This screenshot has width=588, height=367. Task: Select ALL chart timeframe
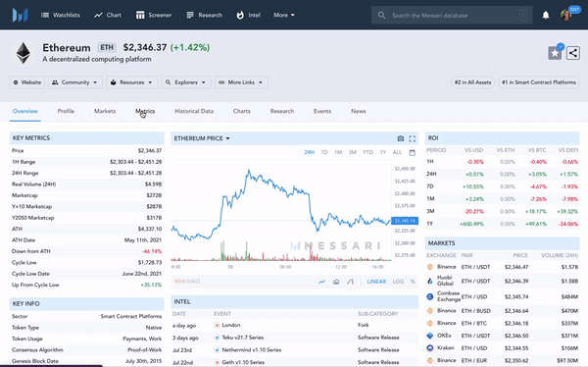pyautogui.click(x=397, y=152)
